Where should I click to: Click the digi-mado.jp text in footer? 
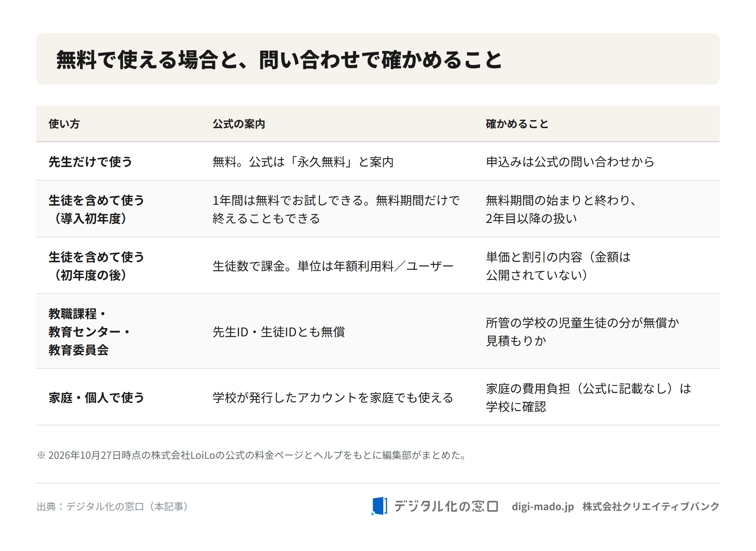point(542,506)
